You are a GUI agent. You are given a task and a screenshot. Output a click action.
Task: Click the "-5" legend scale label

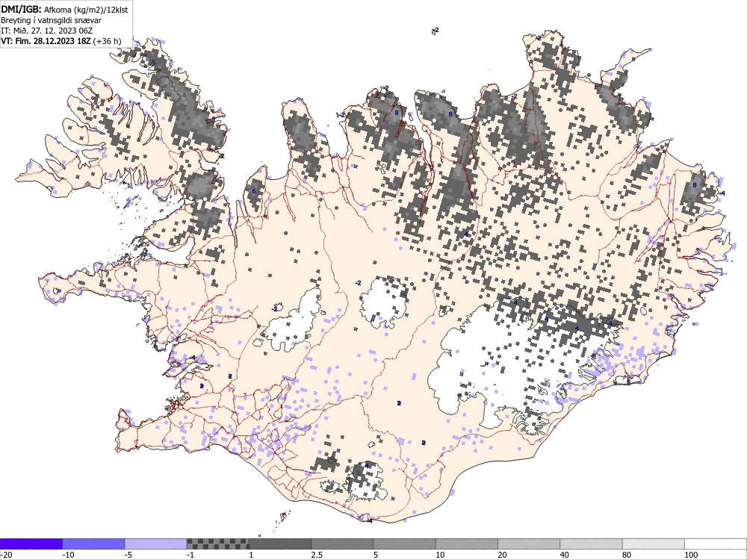coord(128,555)
